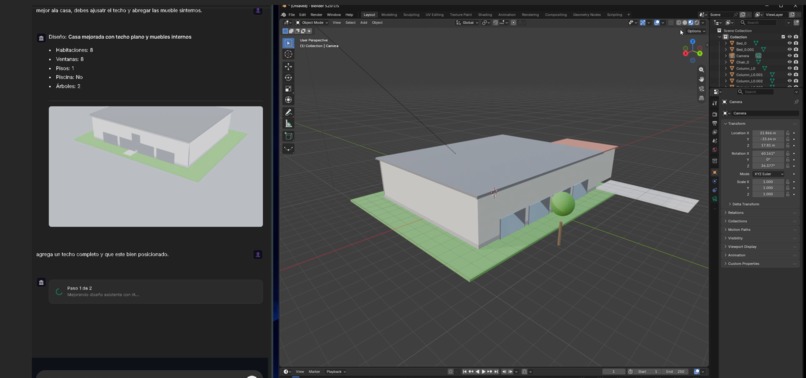Expand the Collections panel
The width and height of the screenshot is (806, 378).
click(x=737, y=221)
